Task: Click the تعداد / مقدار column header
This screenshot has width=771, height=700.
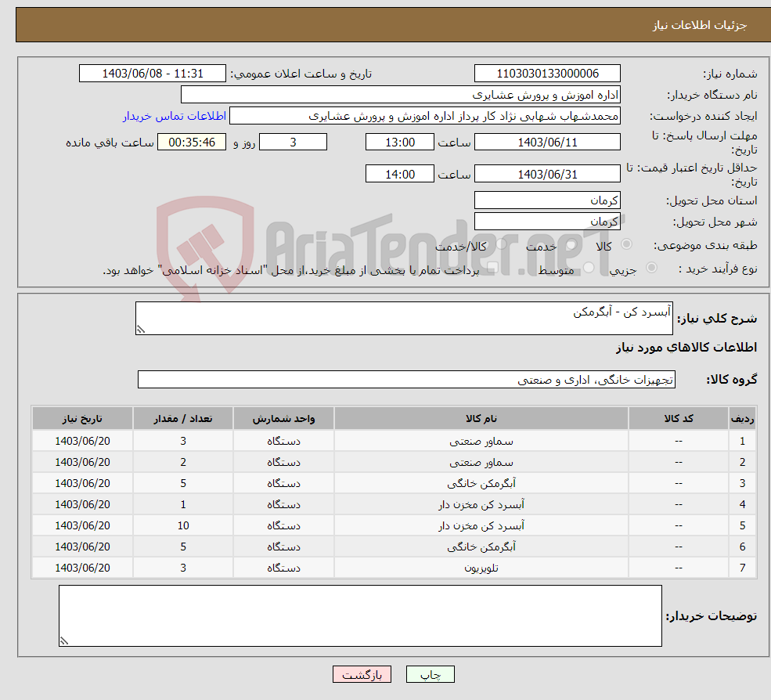Action: [x=183, y=419]
